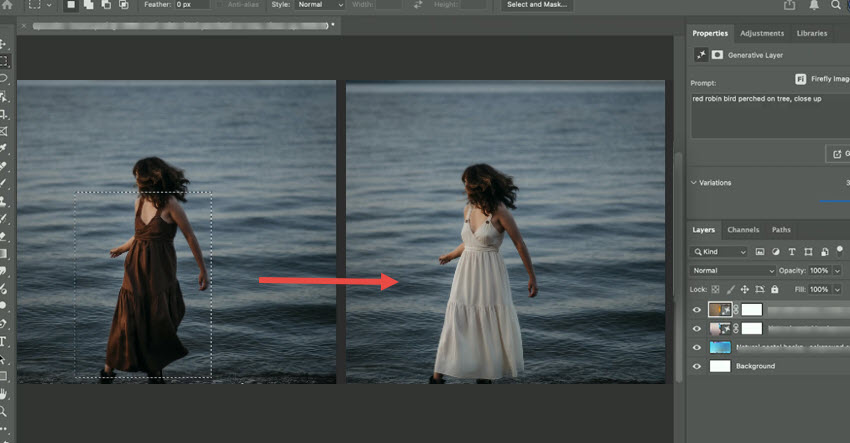The image size is (850, 443).
Task: Switch to the Channels tab
Action: [743, 230]
